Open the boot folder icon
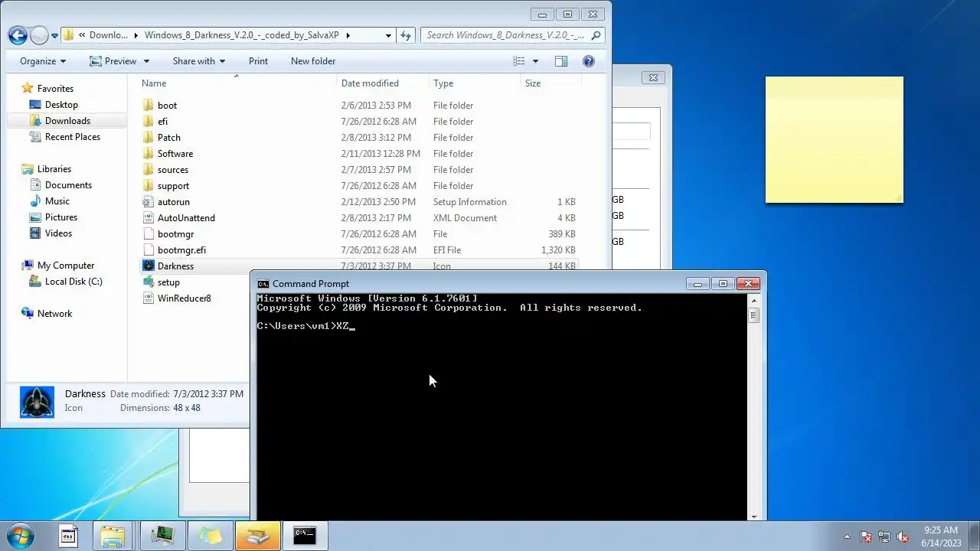Viewport: 980px width, 551px height. pos(149,106)
